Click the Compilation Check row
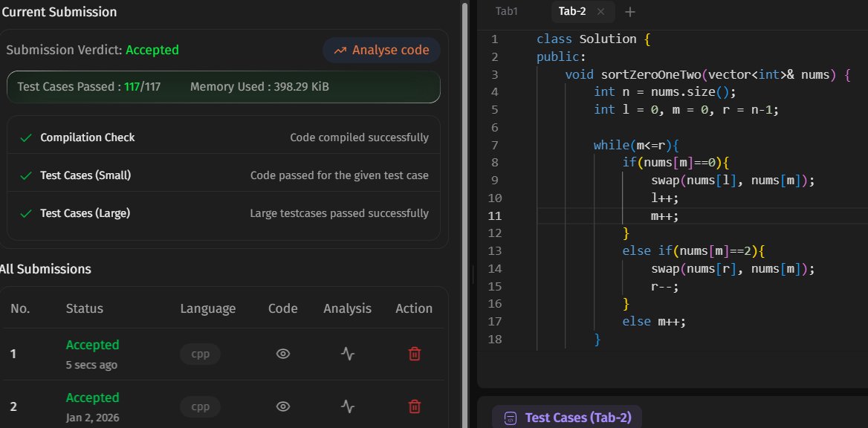Viewport: 868px width, 428px height. coord(224,137)
